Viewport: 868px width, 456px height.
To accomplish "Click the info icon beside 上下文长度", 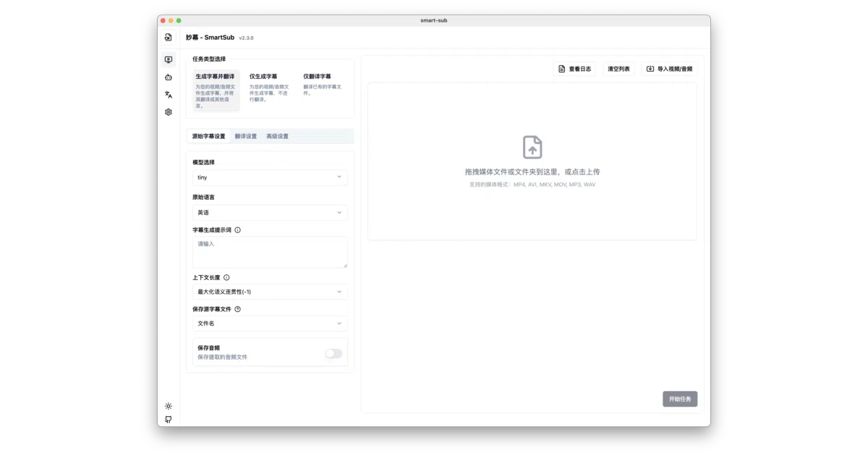I will tap(226, 277).
